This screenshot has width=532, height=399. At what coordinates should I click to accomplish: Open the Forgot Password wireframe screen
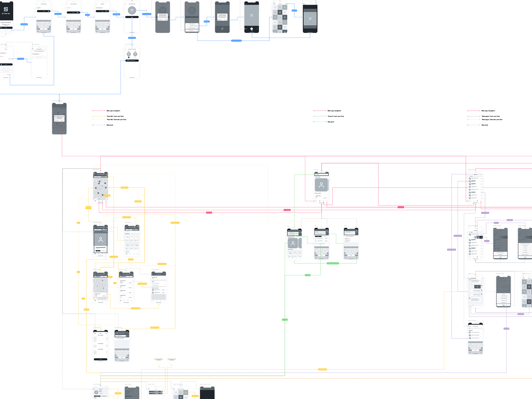coord(39,63)
